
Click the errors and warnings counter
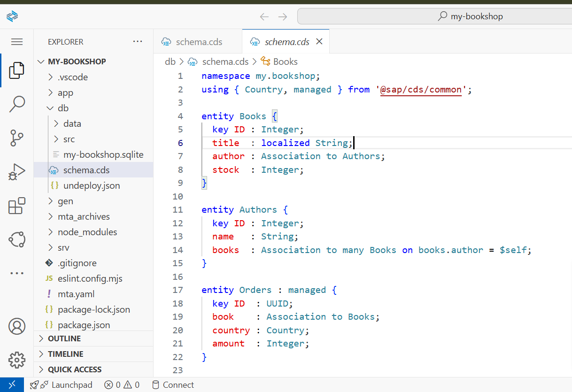click(121, 384)
